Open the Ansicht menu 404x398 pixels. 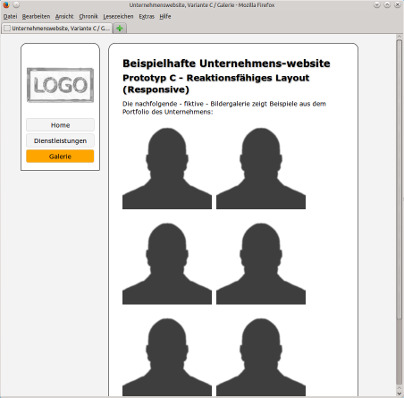tap(64, 16)
